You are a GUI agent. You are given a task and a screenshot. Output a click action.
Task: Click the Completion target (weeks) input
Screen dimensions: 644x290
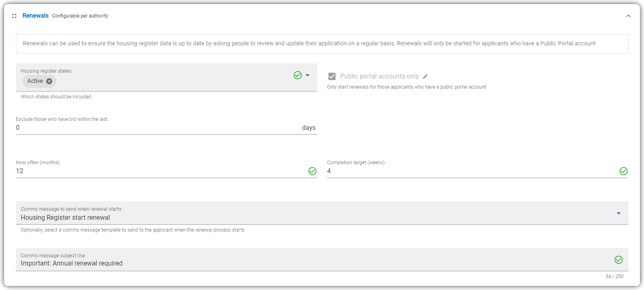(473, 171)
